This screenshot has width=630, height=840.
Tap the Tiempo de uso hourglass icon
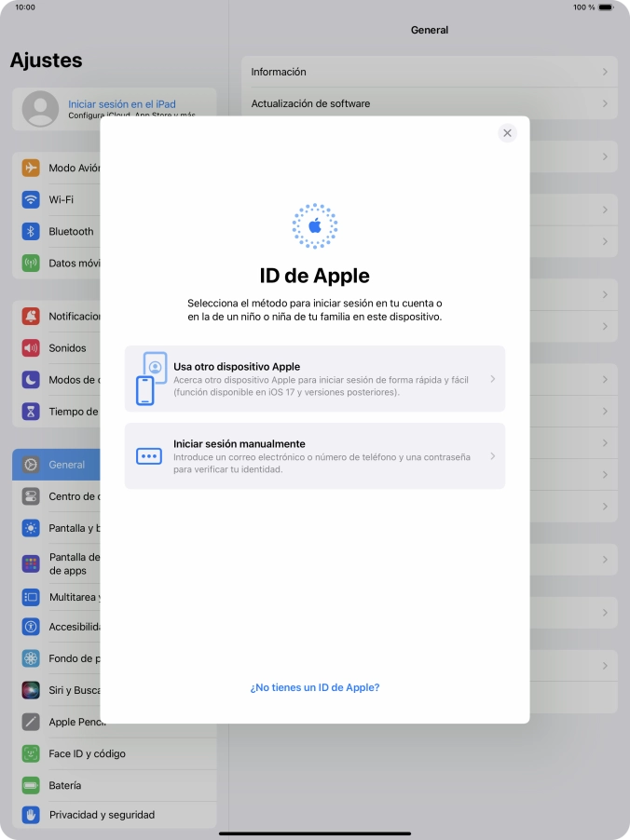click(x=31, y=412)
